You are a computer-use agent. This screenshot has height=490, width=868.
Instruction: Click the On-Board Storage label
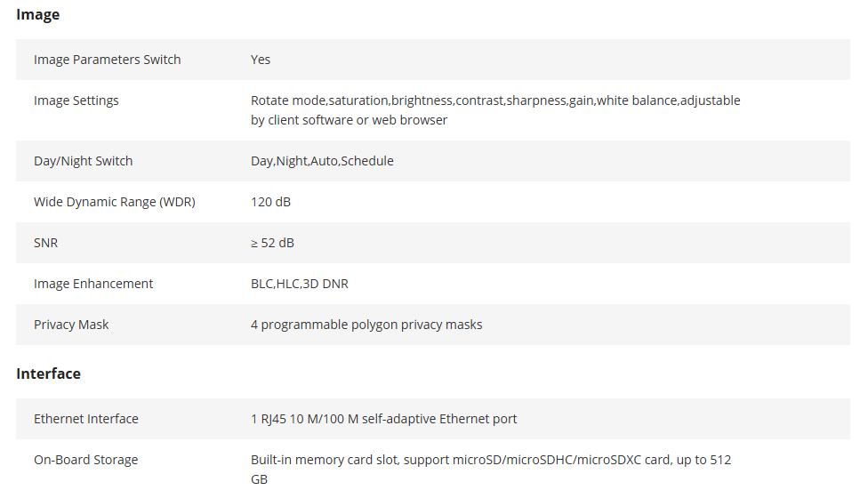coord(85,460)
